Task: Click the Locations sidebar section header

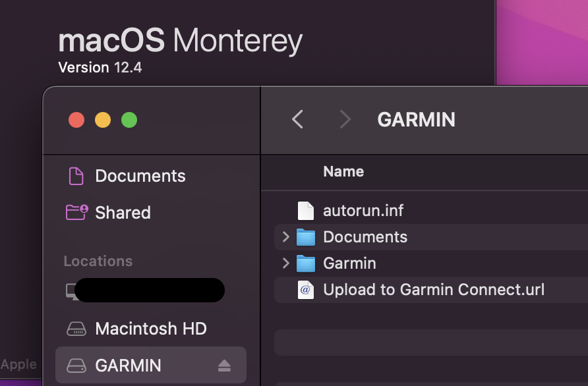Action: coord(98,262)
